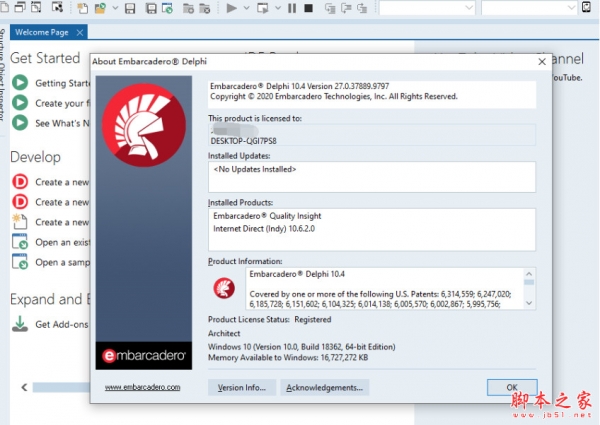Click the Internet Direct (Indy) 10.6.2.0 entry

(264, 229)
